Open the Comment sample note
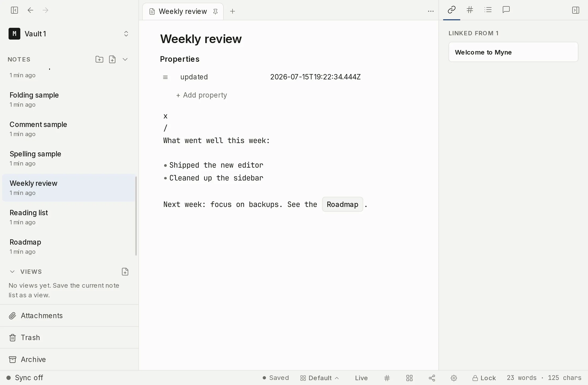The image size is (588, 385). (x=69, y=129)
